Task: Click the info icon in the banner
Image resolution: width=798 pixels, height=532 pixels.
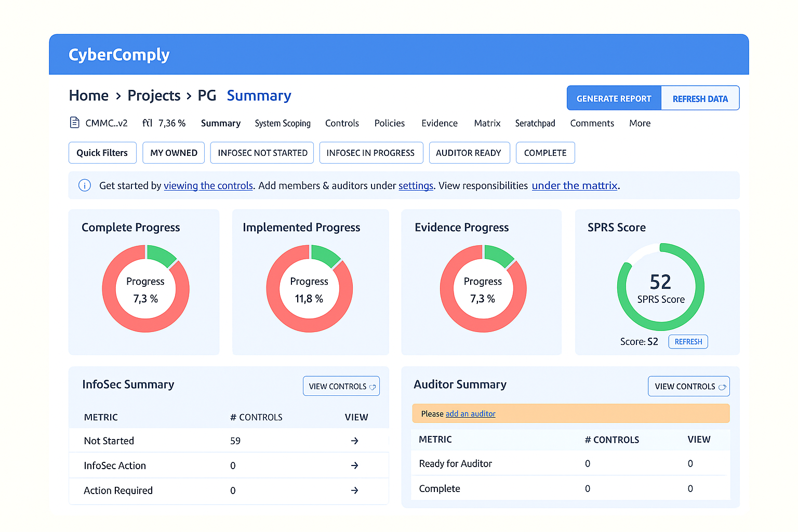Action: (x=85, y=185)
